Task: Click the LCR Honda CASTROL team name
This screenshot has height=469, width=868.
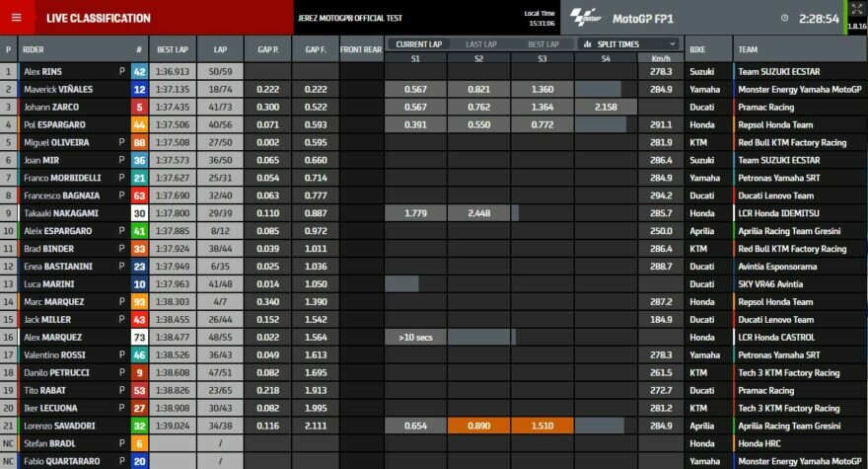Action: 776,337
